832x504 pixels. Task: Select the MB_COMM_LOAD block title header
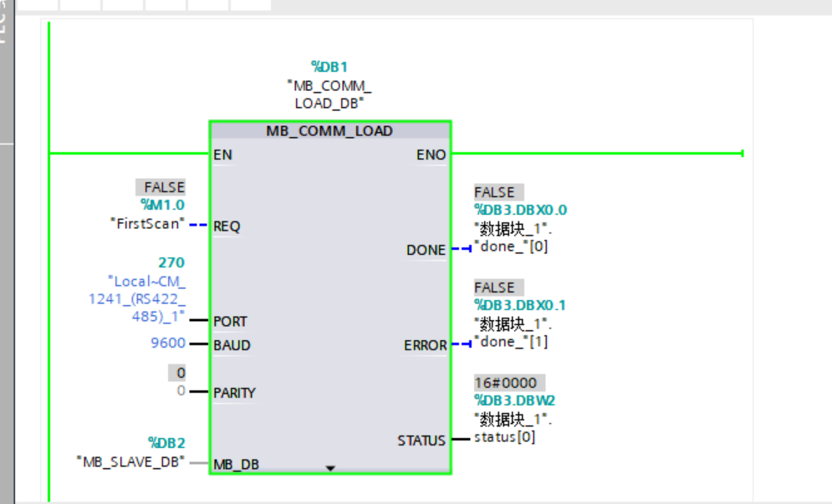point(329,131)
